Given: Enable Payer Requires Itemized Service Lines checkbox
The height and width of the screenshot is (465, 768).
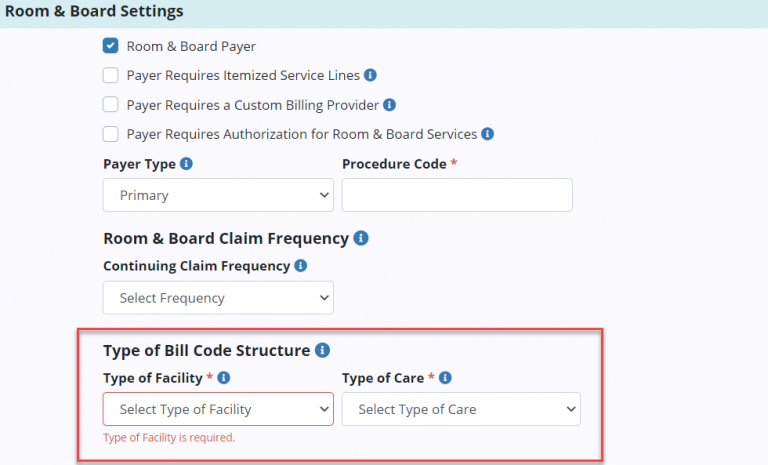Looking at the screenshot, I should coord(111,75).
